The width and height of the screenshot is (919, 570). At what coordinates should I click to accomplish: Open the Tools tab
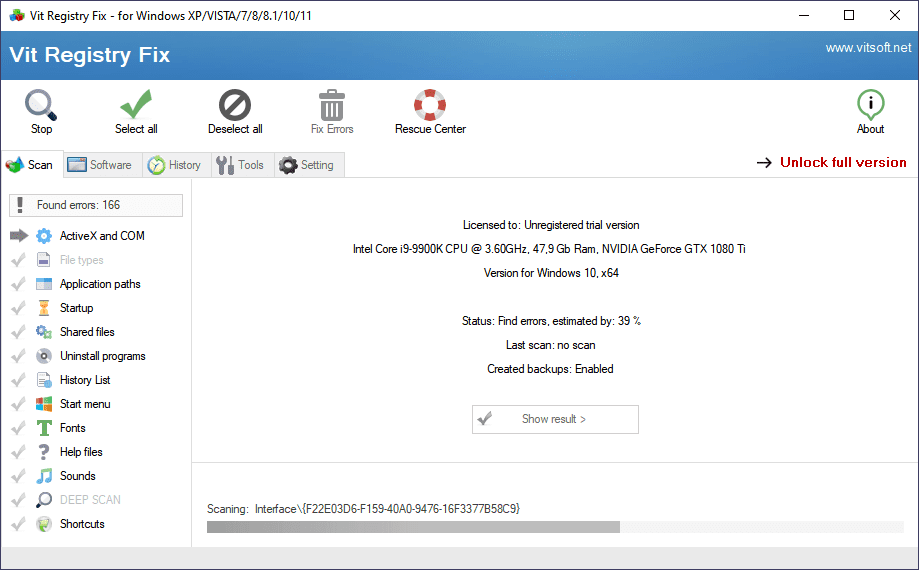tap(242, 165)
